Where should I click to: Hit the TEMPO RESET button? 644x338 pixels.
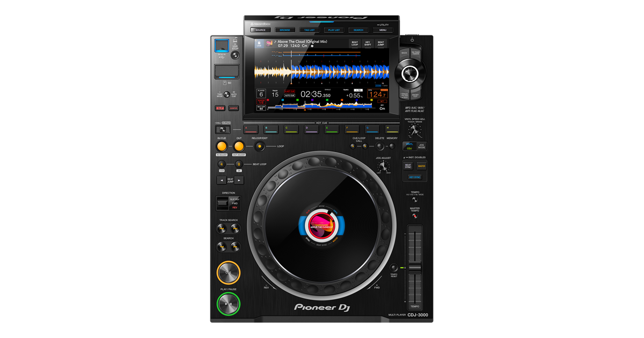pos(394,267)
